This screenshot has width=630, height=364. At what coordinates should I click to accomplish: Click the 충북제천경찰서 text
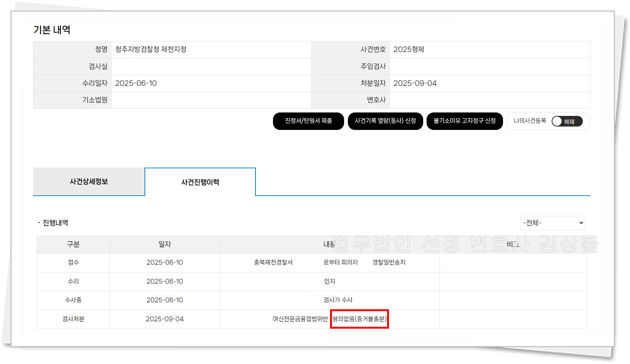(273, 263)
